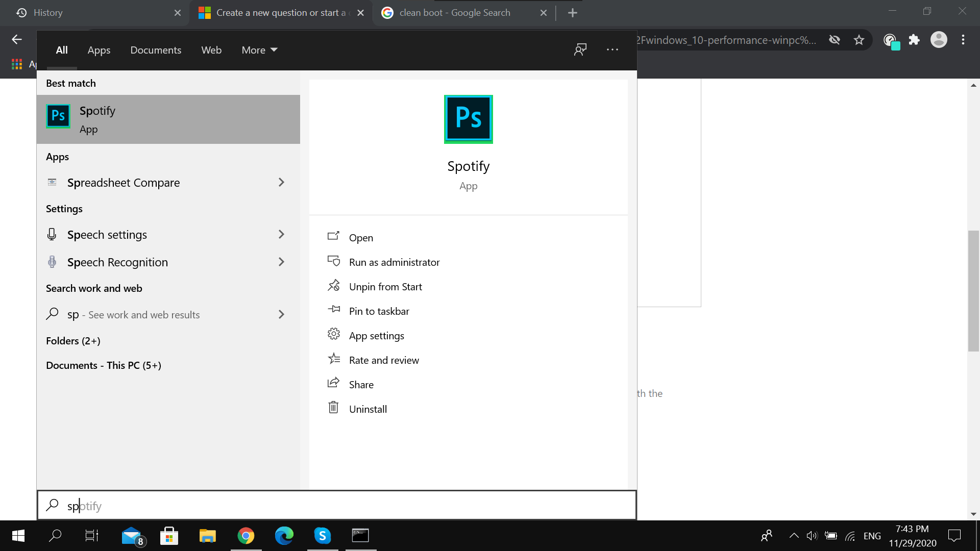Click the Chrome back arrow

point(17,39)
